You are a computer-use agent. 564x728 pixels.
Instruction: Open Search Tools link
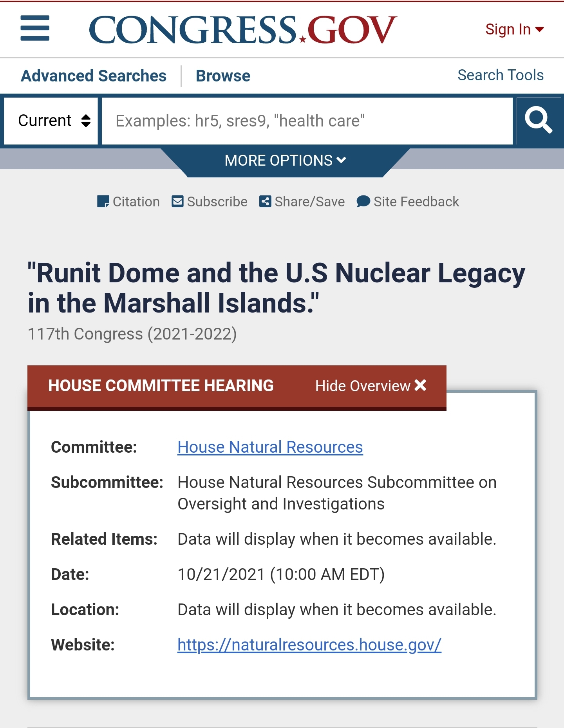[500, 75]
